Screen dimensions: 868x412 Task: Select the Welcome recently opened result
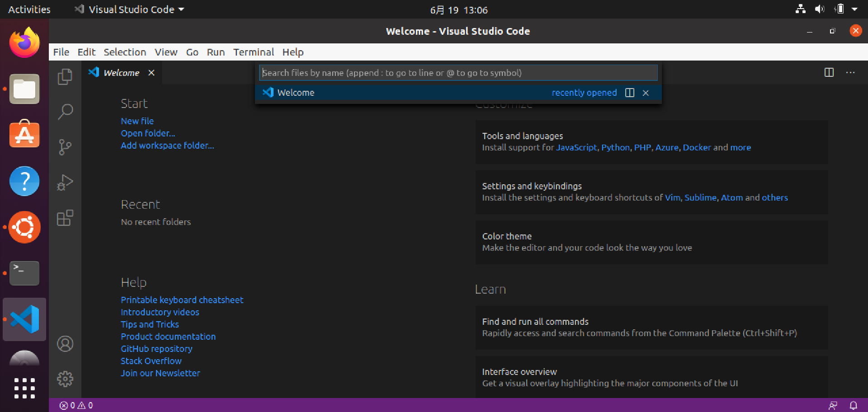458,93
